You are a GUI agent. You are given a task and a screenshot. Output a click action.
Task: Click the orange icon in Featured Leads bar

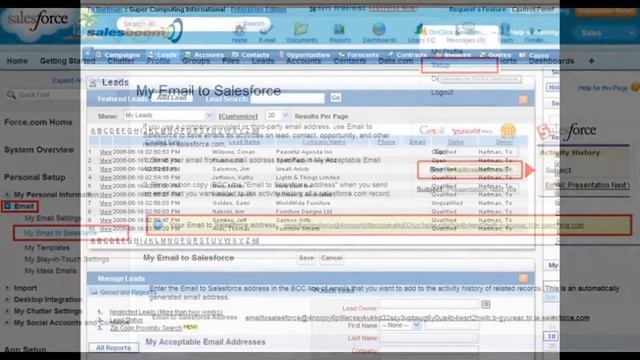(523, 100)
